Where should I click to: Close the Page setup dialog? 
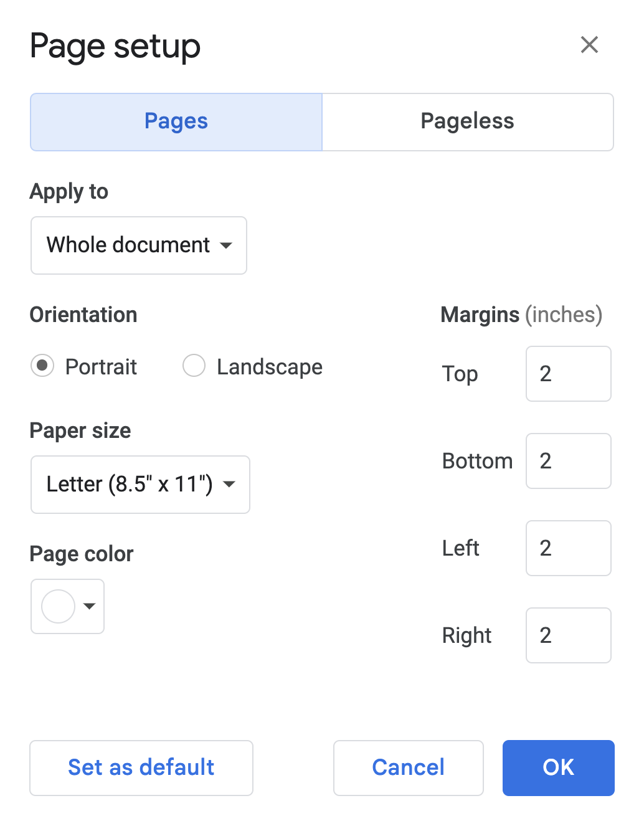click(589, 45)
